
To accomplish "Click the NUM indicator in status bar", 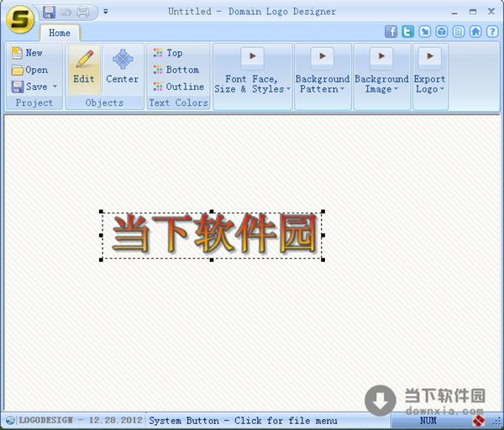I will [428, 421].
